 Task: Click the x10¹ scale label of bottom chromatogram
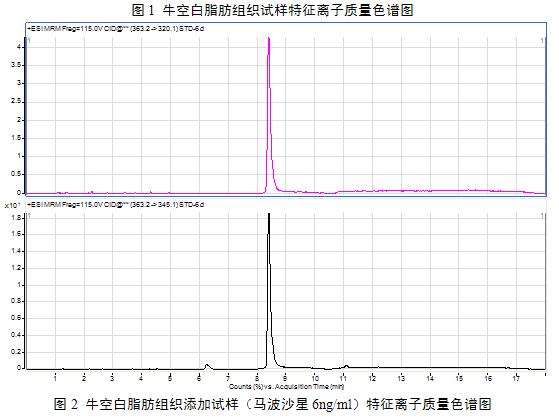[12, 205]
